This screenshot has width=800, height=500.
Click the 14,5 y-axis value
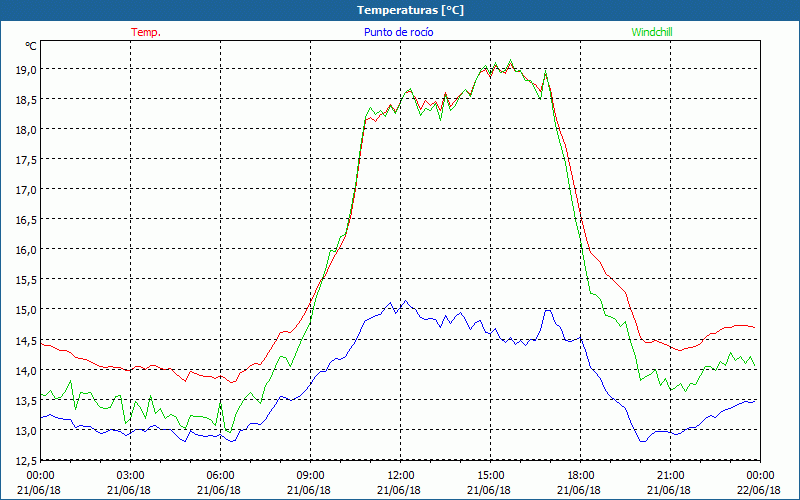[26, 340]
